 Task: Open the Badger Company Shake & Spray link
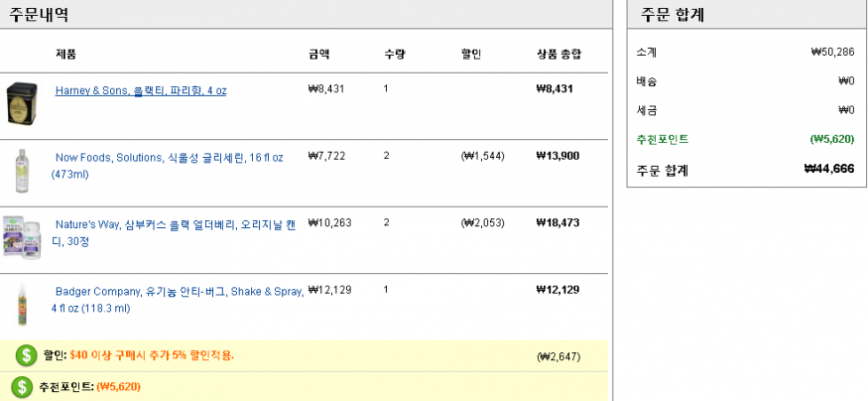pyautogui.click(x=178, y=300)
